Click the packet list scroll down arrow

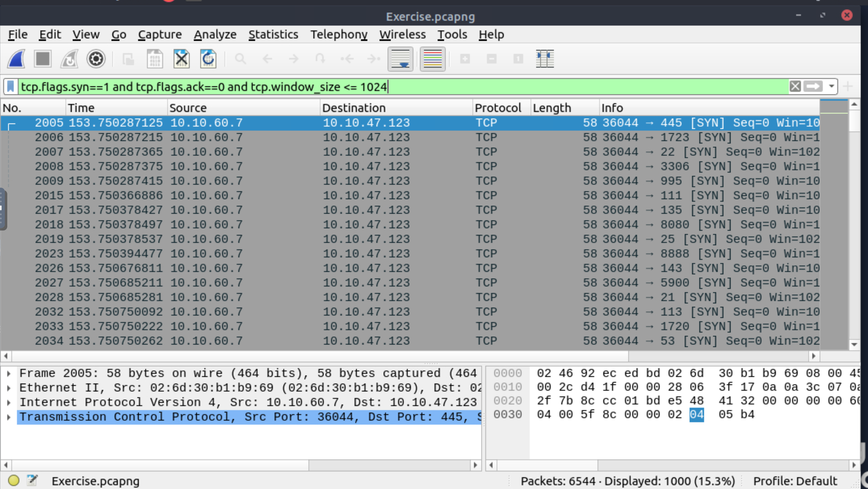click(x=854, y=344)
